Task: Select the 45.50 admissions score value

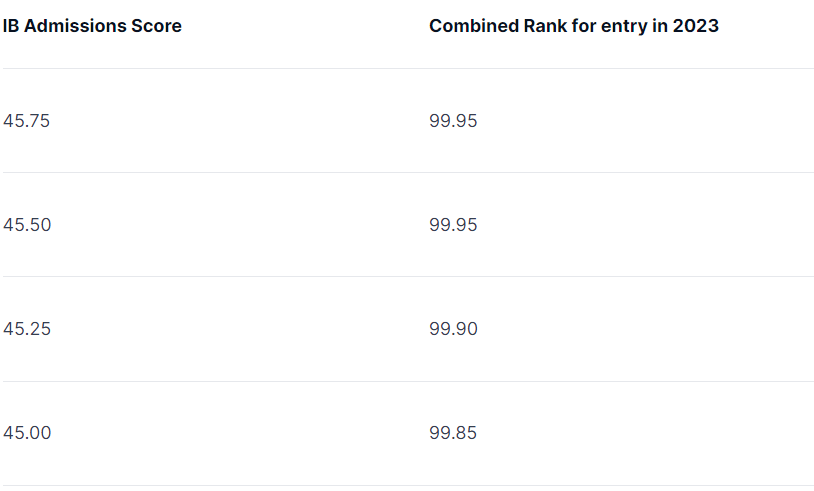Action: (x=27, y=225)
